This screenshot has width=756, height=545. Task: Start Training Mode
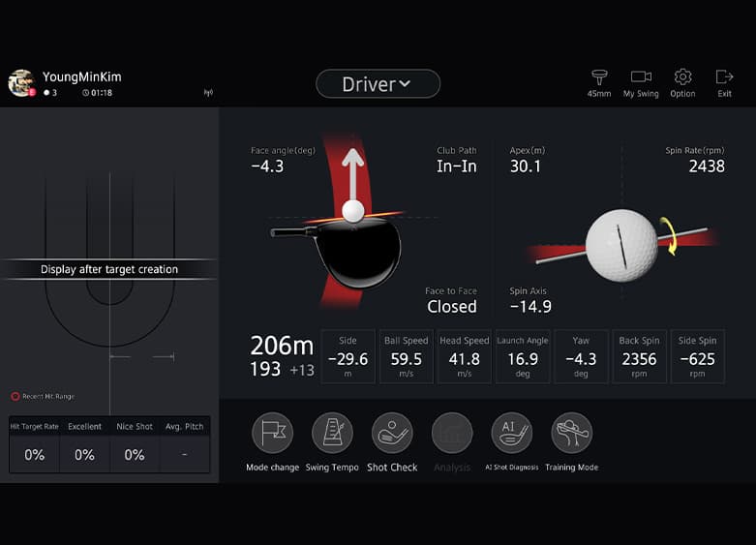571,433
